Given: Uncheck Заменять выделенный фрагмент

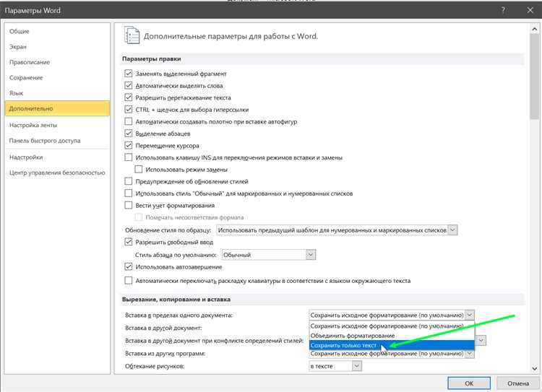Looking at the screenshot, I should tap(128, 74).
